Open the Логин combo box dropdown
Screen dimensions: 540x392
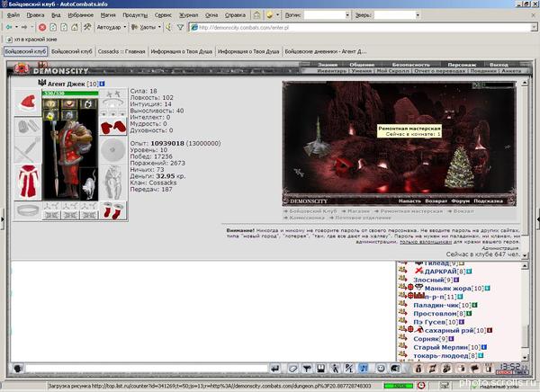click(x=347, y=15)
